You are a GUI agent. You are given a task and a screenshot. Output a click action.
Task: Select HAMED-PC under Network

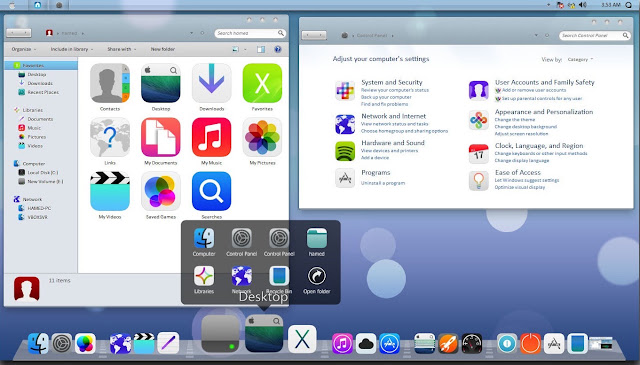point(39,208)
